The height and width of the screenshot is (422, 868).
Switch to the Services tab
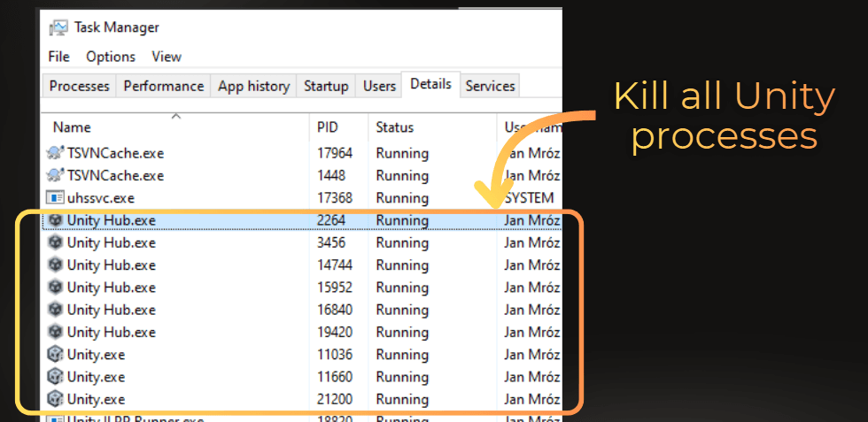point(490,87)
